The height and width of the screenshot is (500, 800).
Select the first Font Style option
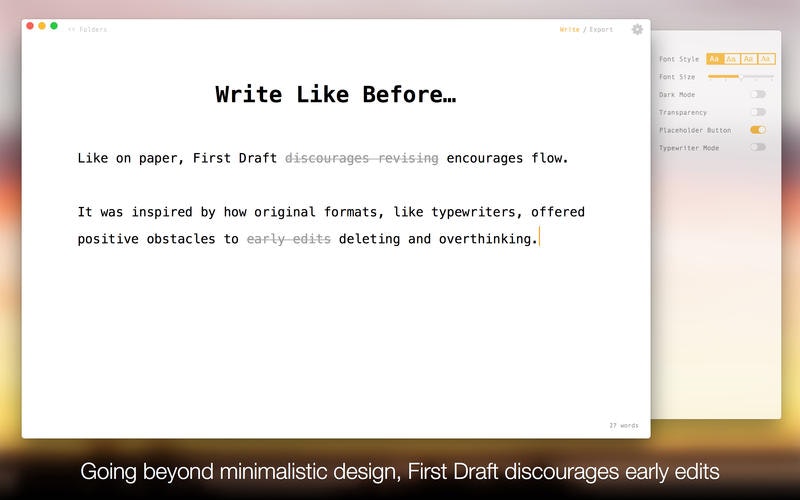coord(714,59)
